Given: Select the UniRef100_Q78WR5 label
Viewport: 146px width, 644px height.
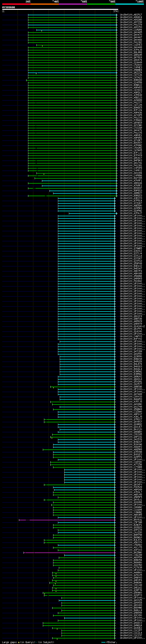Looking at the screenshot, I should coord(131,249).
